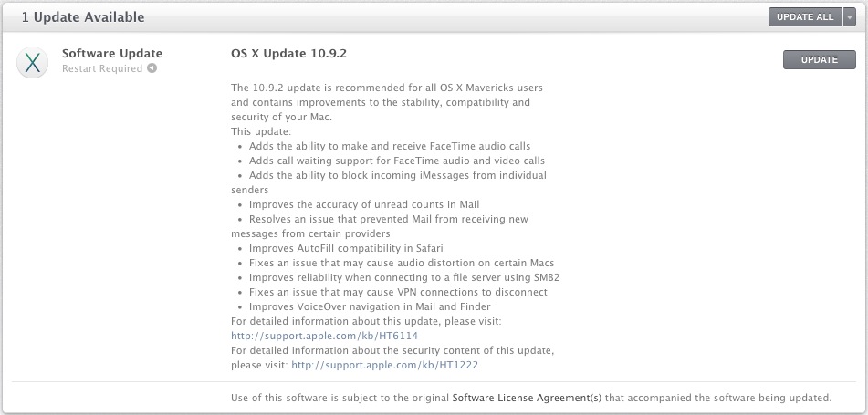Open the Software License Agreement(s) link
This screenshot has height=415, width=868.
click(527, 398)
